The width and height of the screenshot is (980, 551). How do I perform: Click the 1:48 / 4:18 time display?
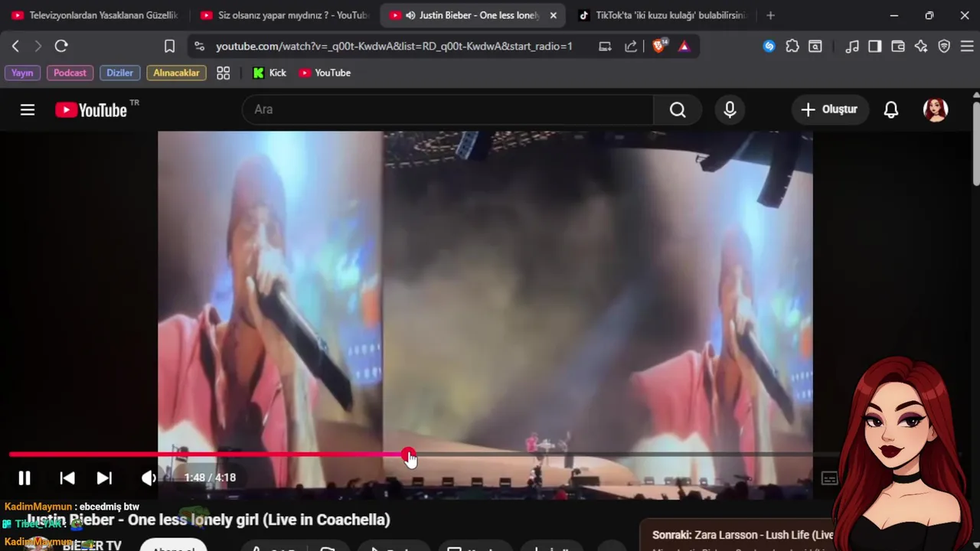(210, 478)
